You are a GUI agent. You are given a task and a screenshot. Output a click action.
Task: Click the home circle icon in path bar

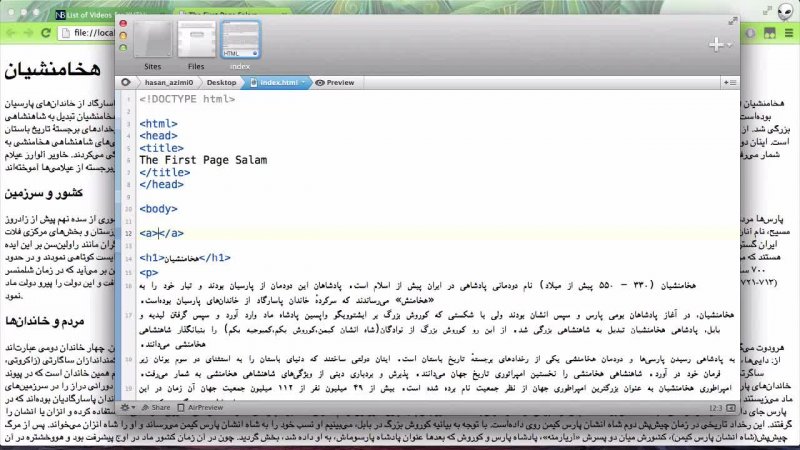click(x=126, y=82)
